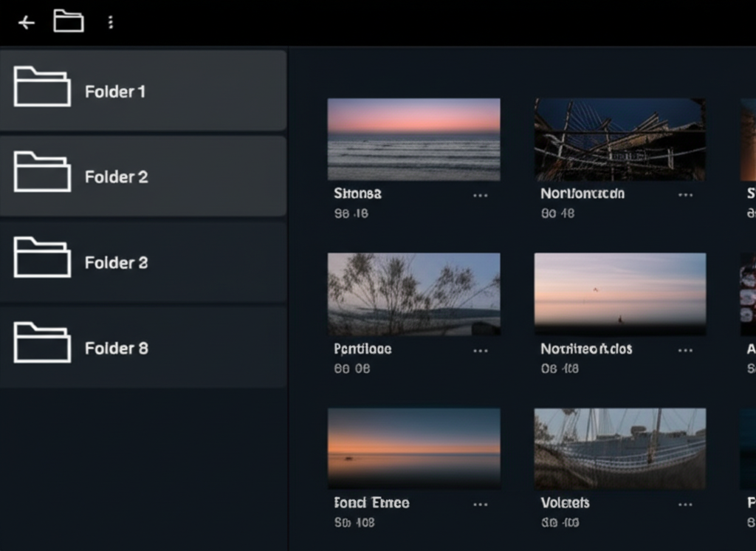Click the folder icon beside Folder 8
This screenshot has width=756, height=551.
click(x=42, y=342)
